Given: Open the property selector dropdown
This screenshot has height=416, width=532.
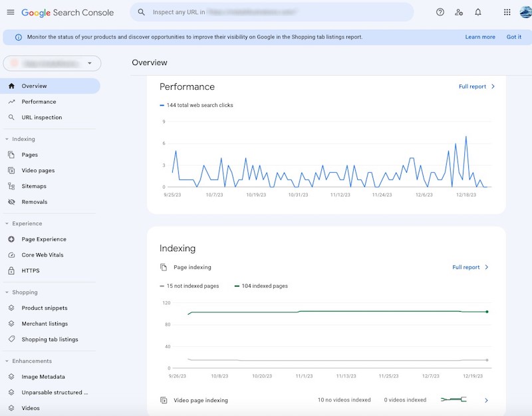Looking at the screenshot, I should click(x=52, y=63).
